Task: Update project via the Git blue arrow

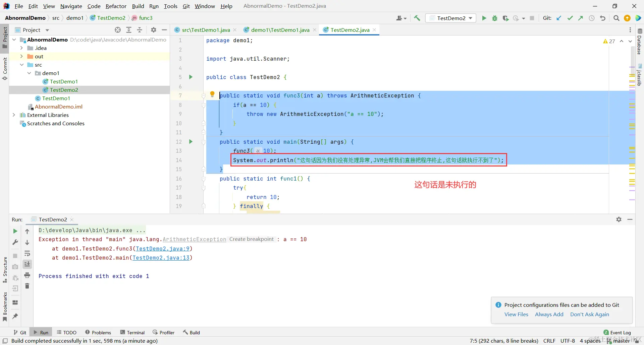Action: pos(559,18)
